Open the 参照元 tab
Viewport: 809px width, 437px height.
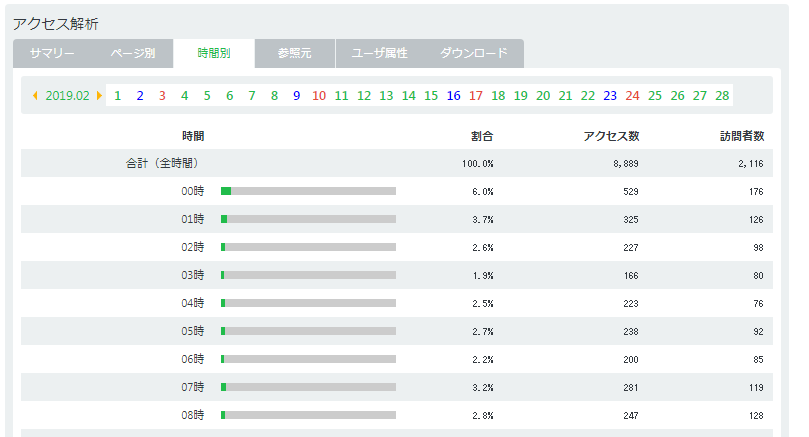(295, 53)
